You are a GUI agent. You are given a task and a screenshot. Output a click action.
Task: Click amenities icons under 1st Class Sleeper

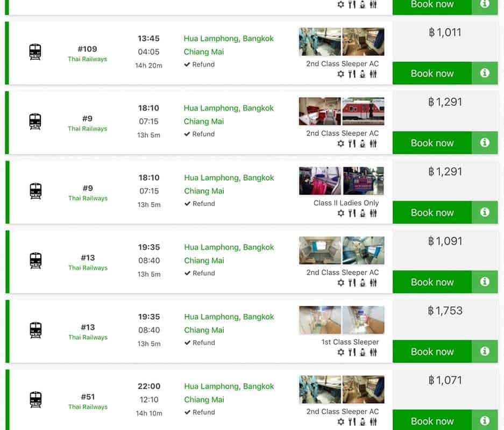357,353
